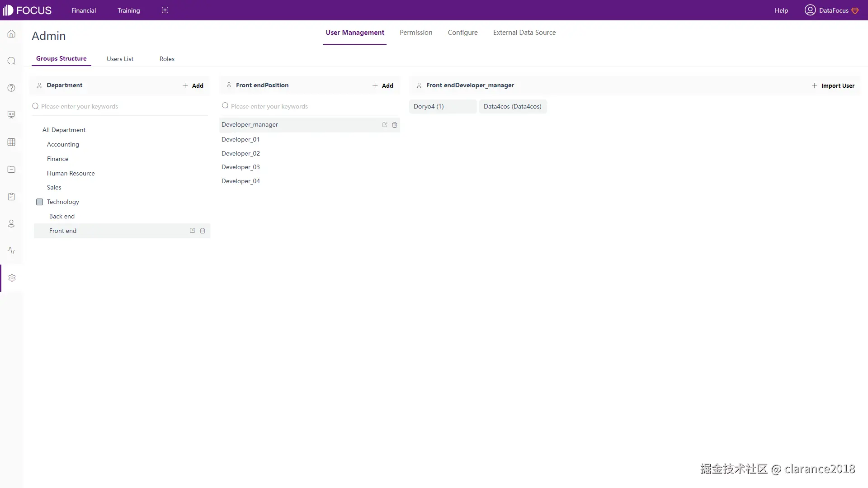Screen dimensions: 868x488
Task: Open the clipboard icon in sidebar
Action: coord(11,196)
